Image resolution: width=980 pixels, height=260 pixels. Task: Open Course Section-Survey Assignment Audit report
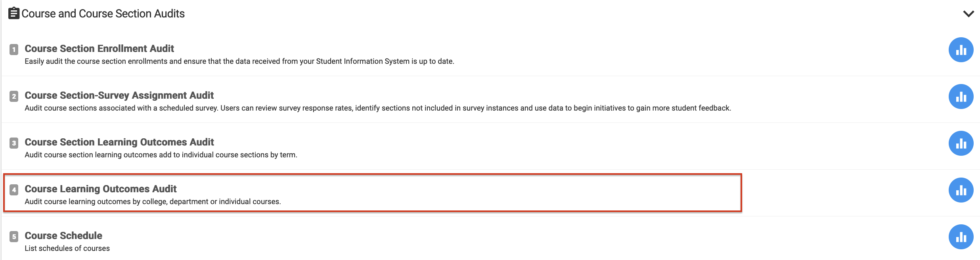tap(119, 96)
